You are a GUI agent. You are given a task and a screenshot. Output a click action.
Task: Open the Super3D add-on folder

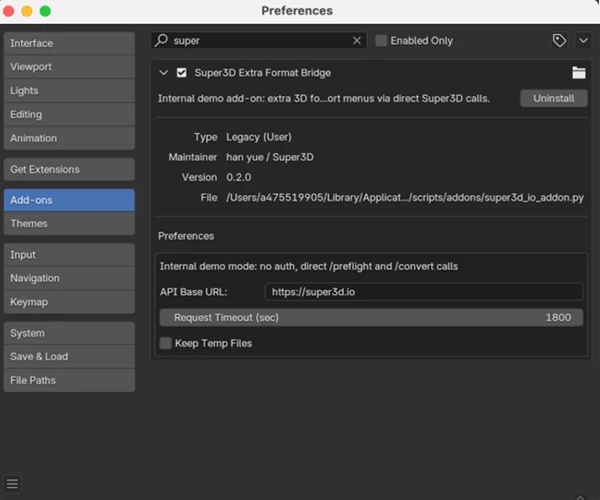pyautogui.click(x=579, y=73)
